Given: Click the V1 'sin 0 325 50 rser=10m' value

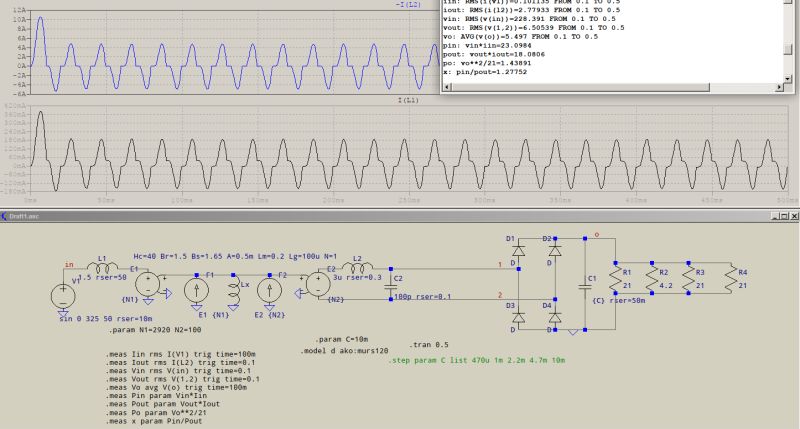Looking at the screenshot, I should (x=106, y=318).
